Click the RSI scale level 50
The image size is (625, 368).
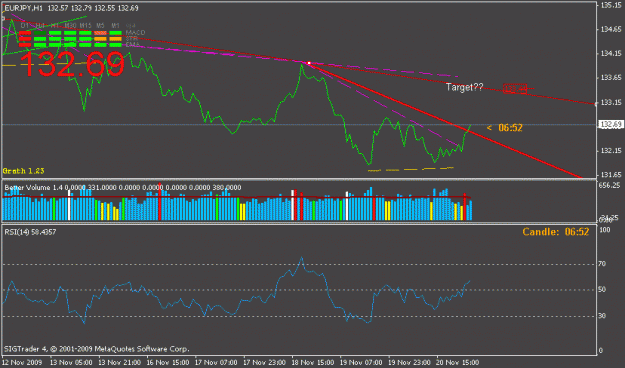[602, 289]
